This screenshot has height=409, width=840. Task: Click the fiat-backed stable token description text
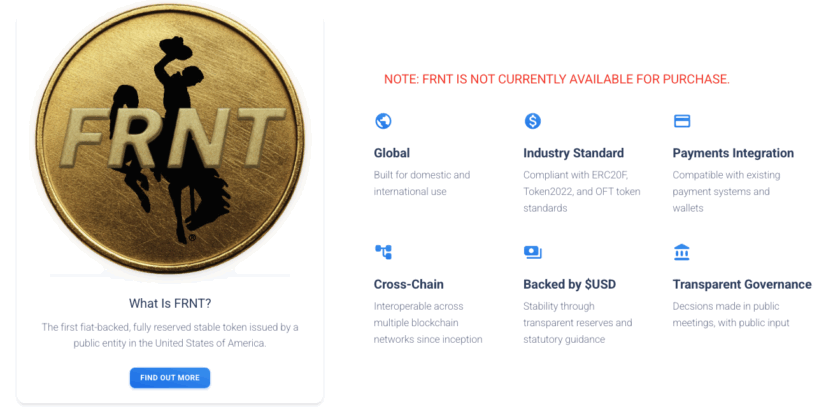[x=169, y=335]
